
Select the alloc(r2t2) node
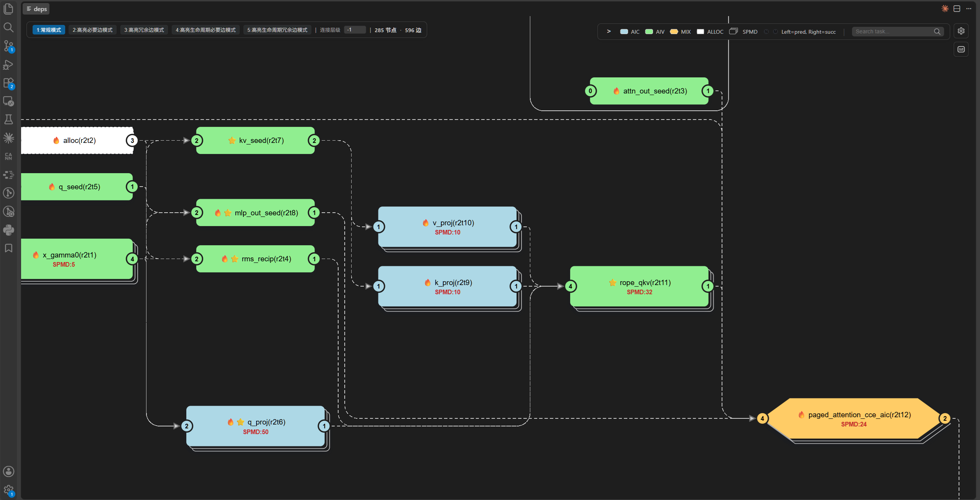(77, 140)
